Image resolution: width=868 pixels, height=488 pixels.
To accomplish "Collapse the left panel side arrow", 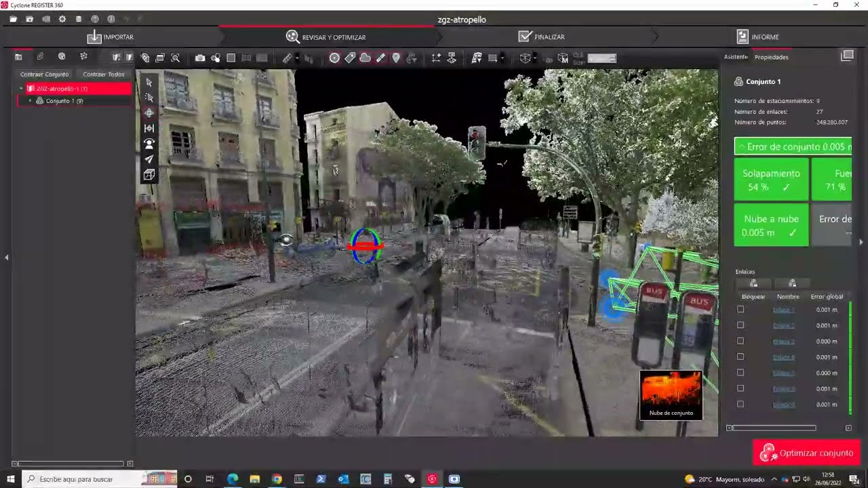I will click(x=6, y=258).
